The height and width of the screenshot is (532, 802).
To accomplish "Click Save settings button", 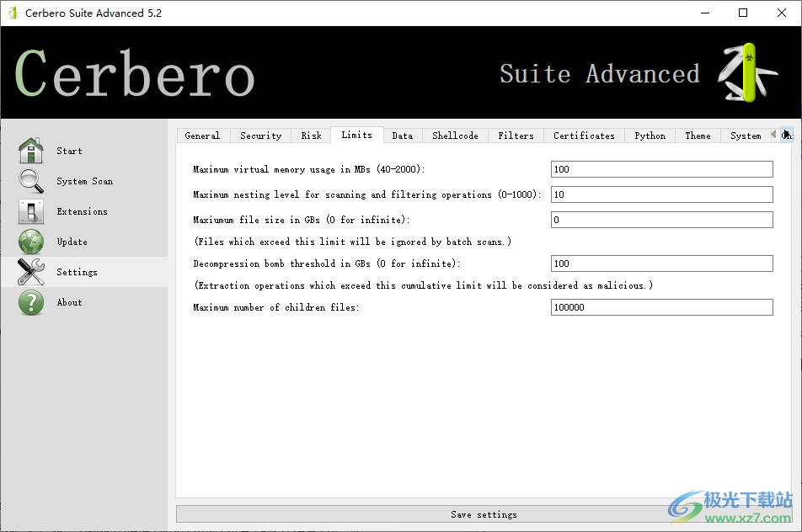I will click(484, 514).
